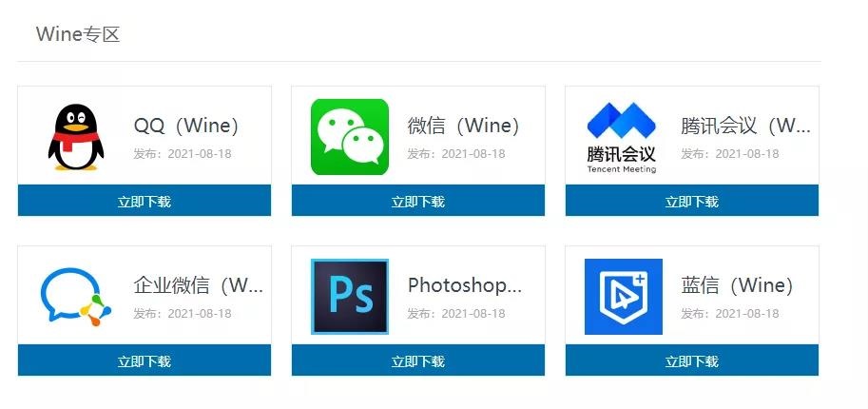Screen dimensions: 868x409
Task: Click the Wine专区 section heading
Action: click(x=78, y=34)
